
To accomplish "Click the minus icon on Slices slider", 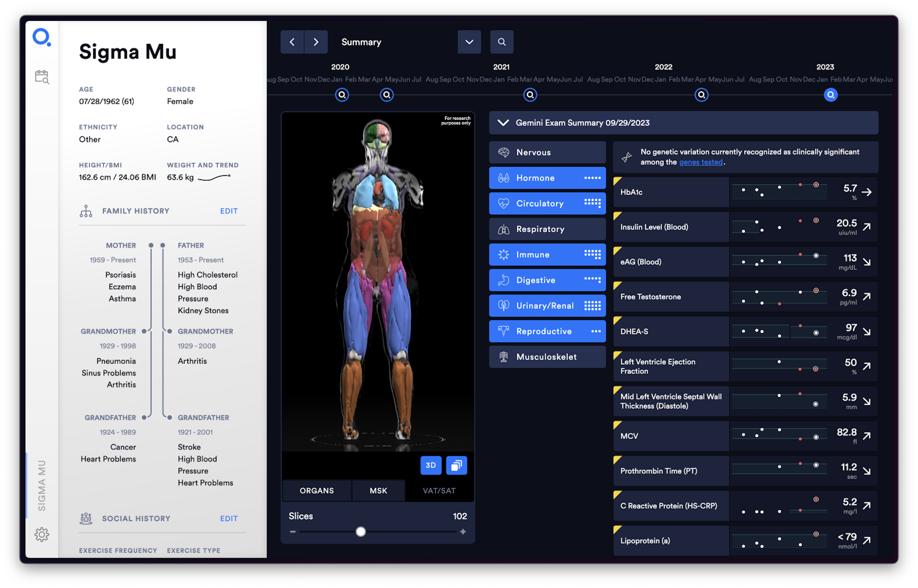I will pyautogui.click(x=293, y=532).
